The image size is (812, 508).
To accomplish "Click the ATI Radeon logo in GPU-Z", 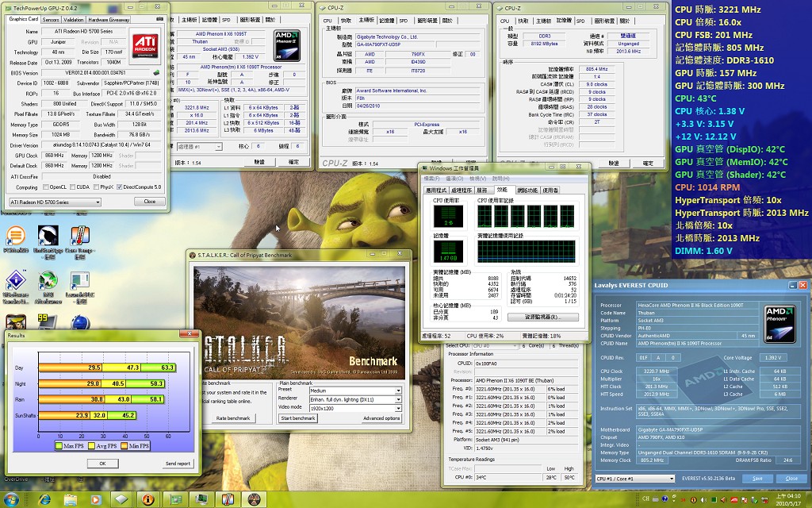I will pyautogui.click(x=144, y=45).
